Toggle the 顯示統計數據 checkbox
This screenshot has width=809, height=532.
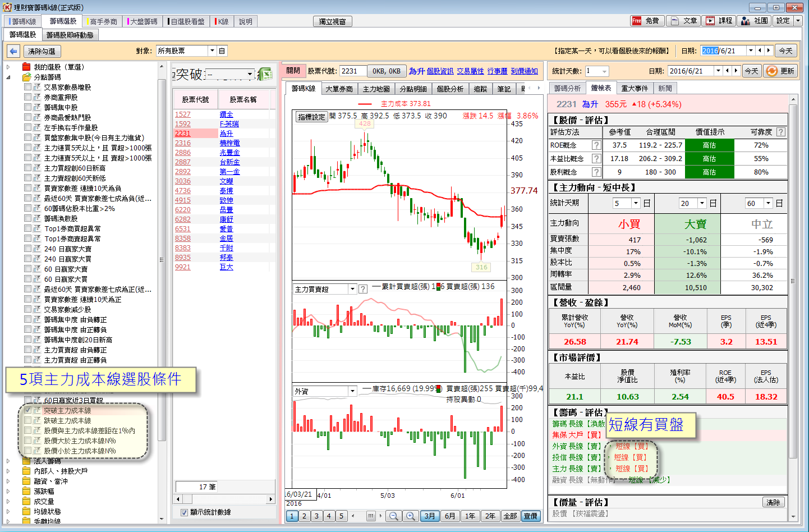click(184, 512)
